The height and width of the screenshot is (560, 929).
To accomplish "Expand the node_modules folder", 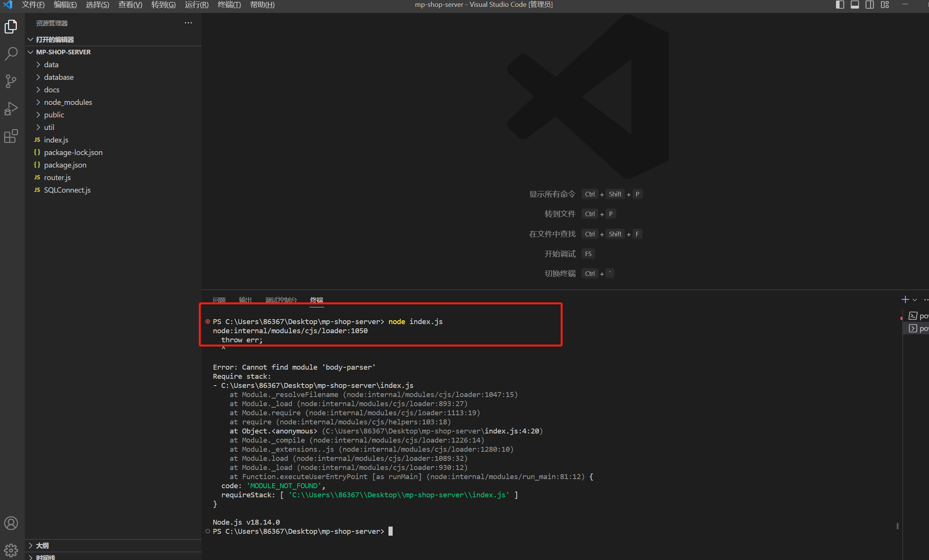I will pos(38,102).
